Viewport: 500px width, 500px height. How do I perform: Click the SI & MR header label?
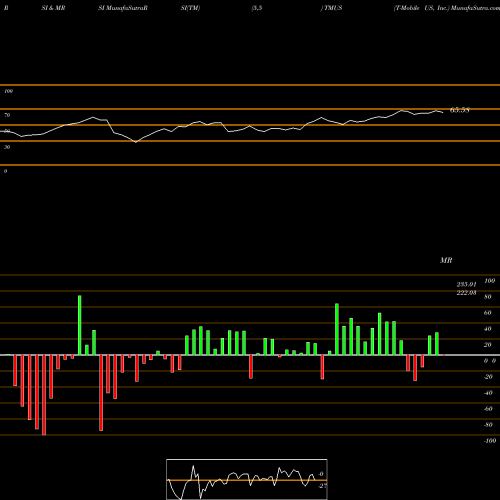53,8
